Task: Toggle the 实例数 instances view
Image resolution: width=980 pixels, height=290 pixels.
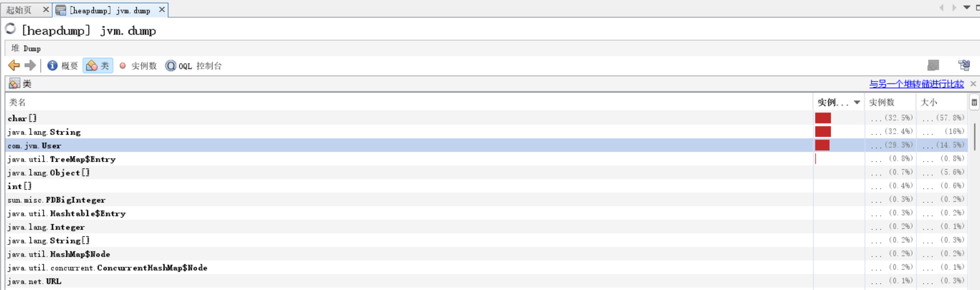Action: [138, 66]
